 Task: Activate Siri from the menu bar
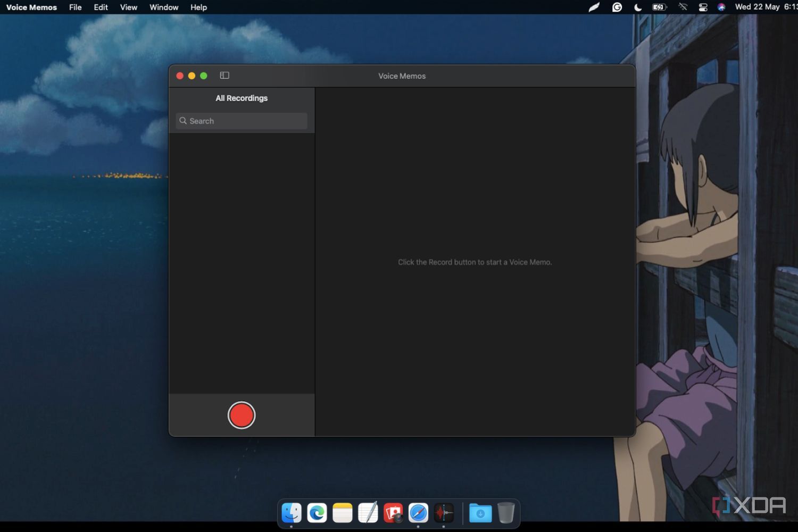click(721, 7)
